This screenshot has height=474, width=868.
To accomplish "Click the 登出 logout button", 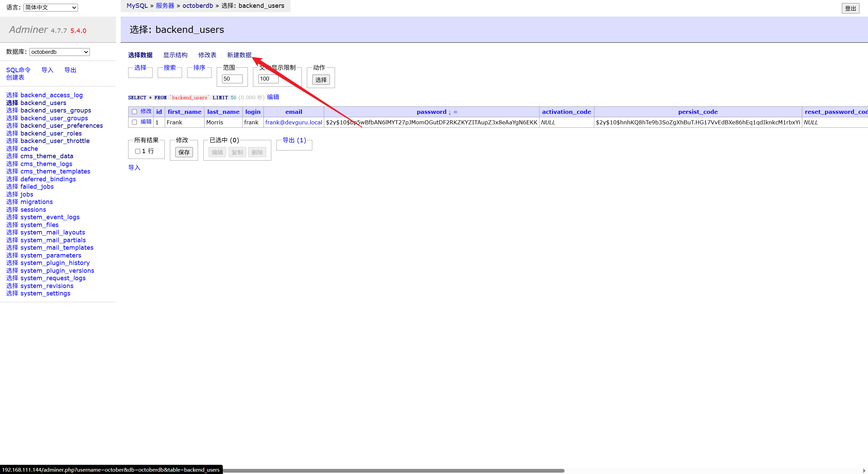I will 850,8.
